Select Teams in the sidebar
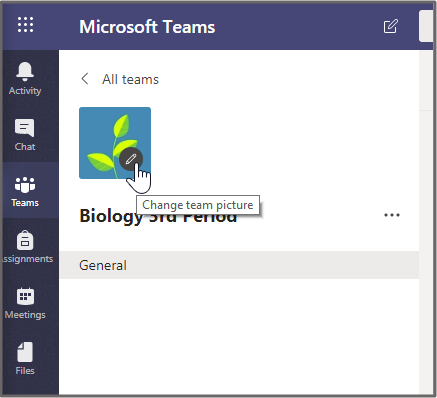This screenshot has width=437, height=398. pyautogui.click(x=25, y=191)
